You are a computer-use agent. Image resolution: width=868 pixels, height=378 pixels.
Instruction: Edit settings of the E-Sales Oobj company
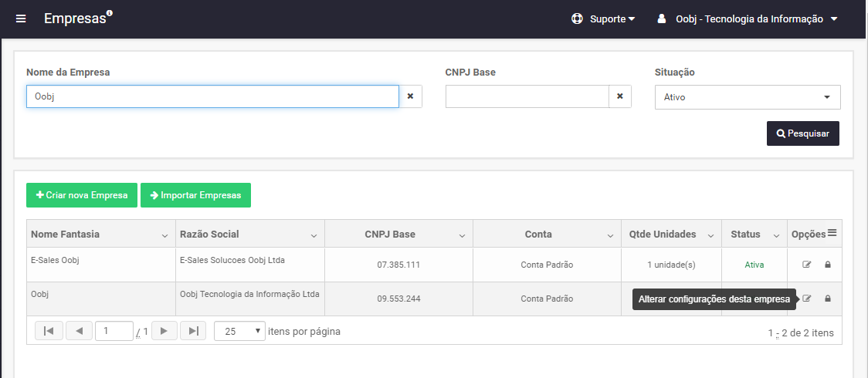coord(806,265)
